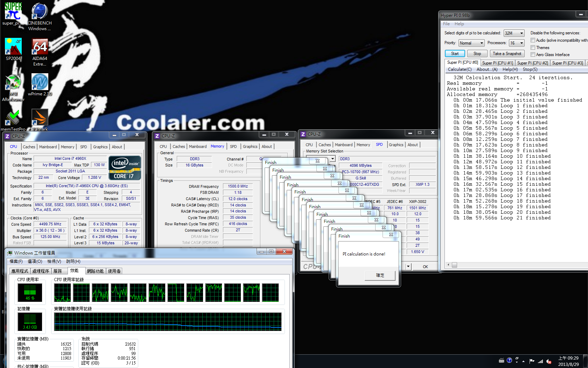
Task: Open MSI Afterburner desktop shortcut
Action: (13, 87)
